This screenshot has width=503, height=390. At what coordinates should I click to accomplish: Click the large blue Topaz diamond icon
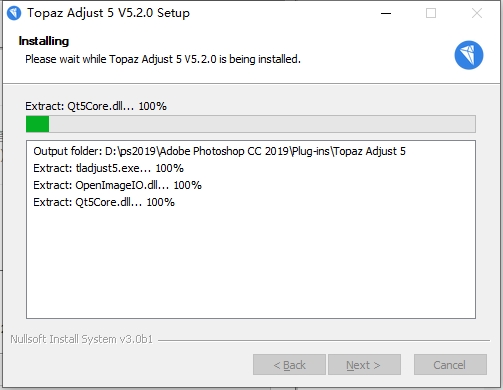(x=469, y=55)
